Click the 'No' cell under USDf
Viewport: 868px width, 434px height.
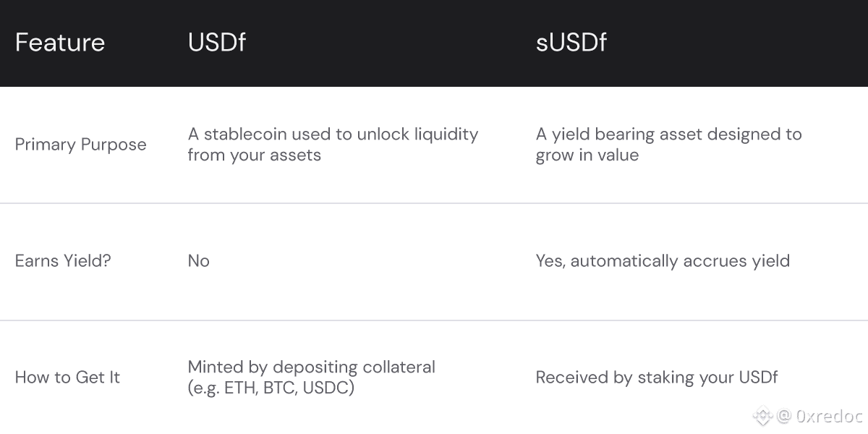198,261
